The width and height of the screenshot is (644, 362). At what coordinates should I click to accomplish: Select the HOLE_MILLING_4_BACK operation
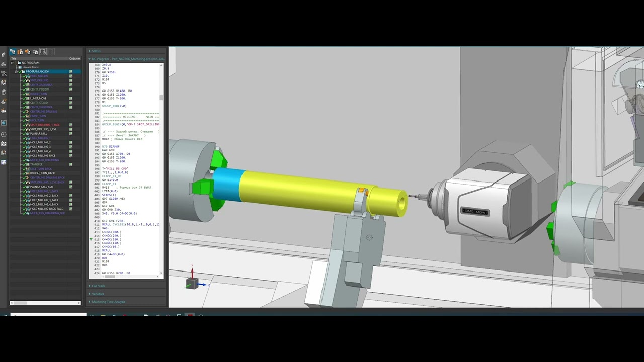(x=44, y=204)
